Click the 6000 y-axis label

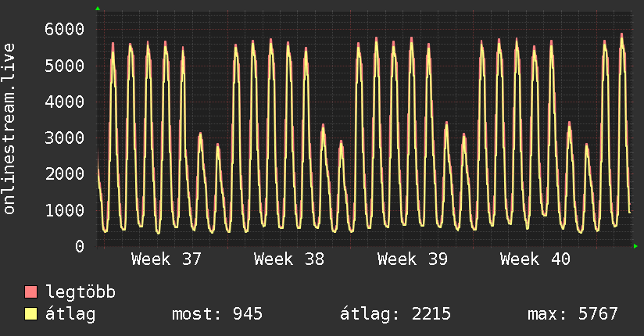65,30
